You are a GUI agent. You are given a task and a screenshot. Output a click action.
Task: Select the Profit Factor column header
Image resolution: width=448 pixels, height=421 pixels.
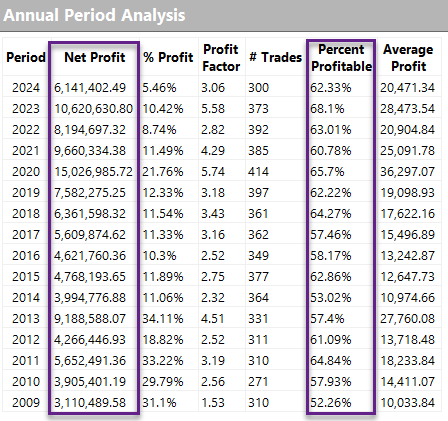coord(221,58)
